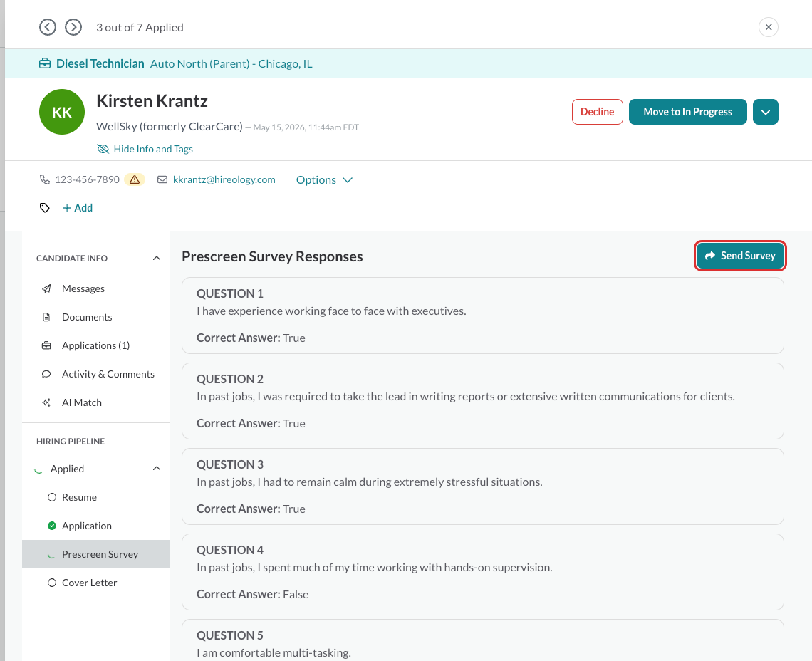Click the Documents file icon
This screenshot has height=661, width=812.
click(46, 317)
